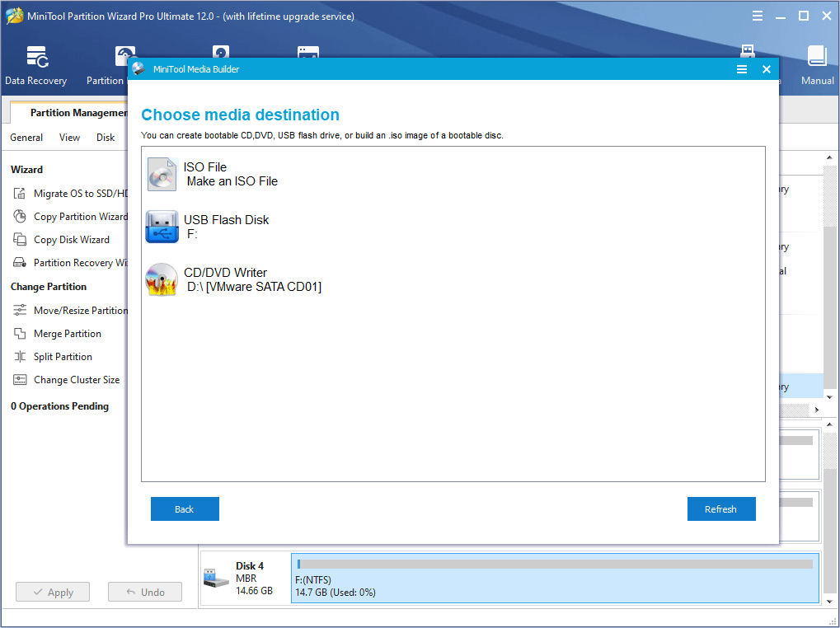The height and width of the screenshot is (628, 840).
Task: Select F:(NTFS) partition bar on Disk 4
Action: tap(555, 579)
